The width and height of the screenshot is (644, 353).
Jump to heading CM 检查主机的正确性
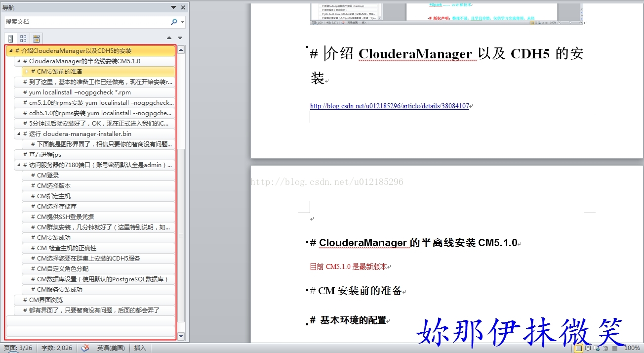point(98,248)
